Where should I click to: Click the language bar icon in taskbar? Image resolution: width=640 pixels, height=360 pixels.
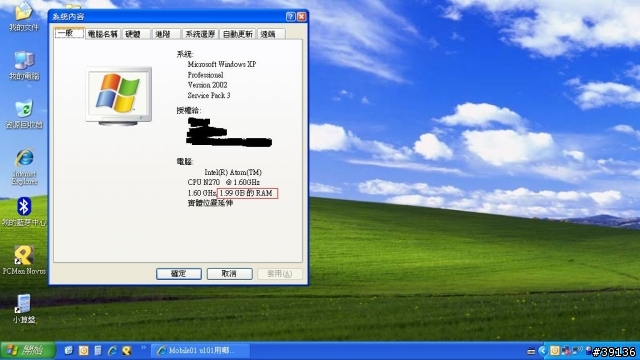[531, 351]
